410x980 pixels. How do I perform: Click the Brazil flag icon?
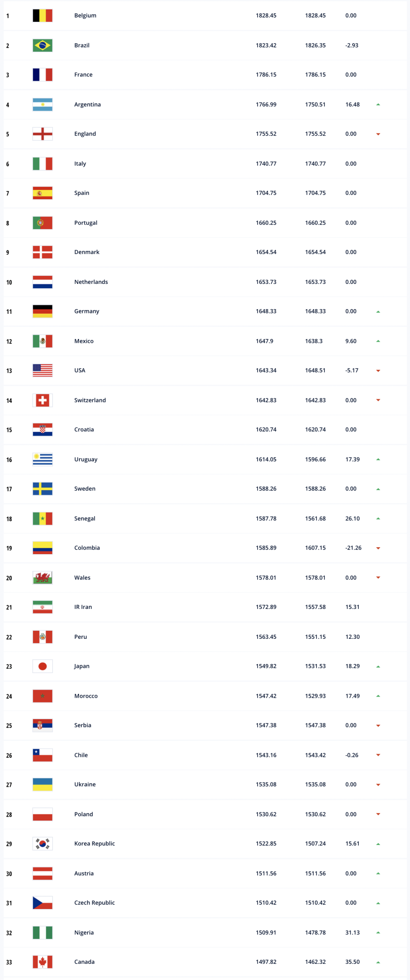coord(42,45)
